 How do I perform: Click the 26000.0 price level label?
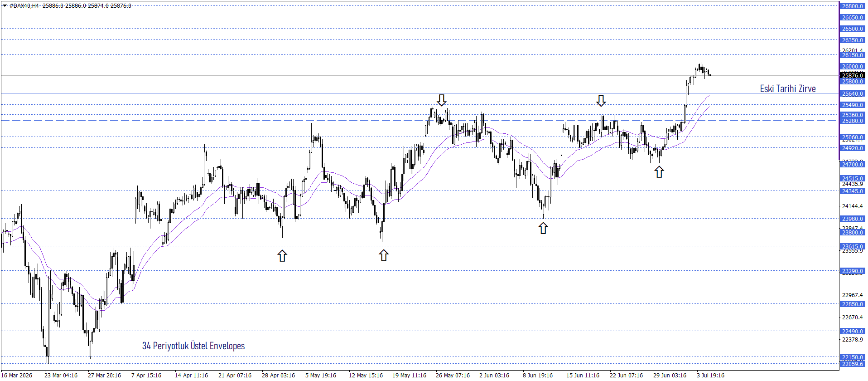[x=853, y=66]
